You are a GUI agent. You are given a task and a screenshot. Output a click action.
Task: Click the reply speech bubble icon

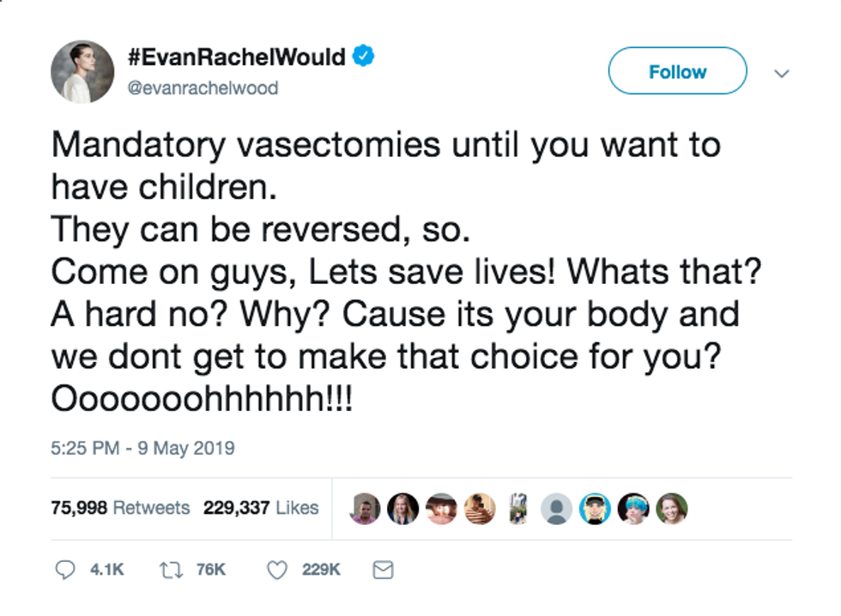(65, 569)
